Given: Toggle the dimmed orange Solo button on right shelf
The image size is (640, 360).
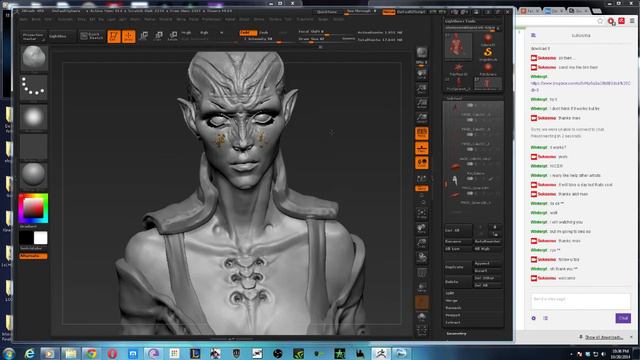Looking at the screenshot, I should coord(422,302).
